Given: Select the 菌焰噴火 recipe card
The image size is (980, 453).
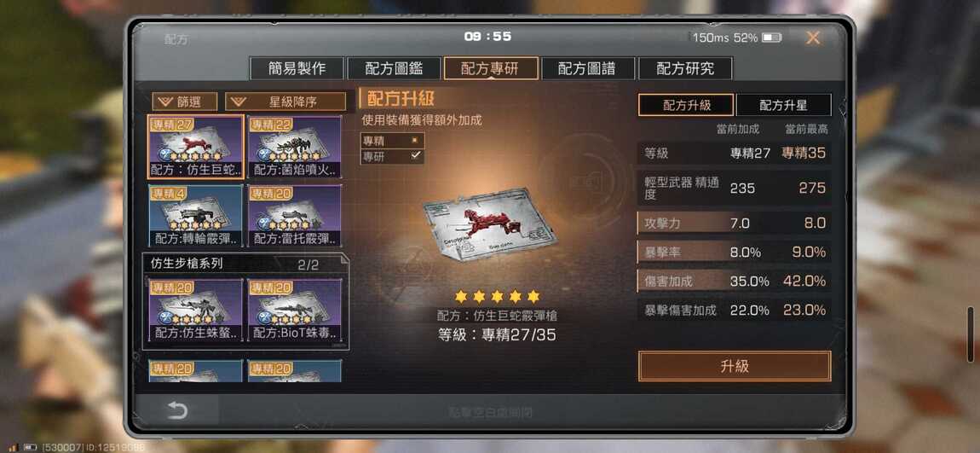Looking at the screenshot, I should [294, 147].
